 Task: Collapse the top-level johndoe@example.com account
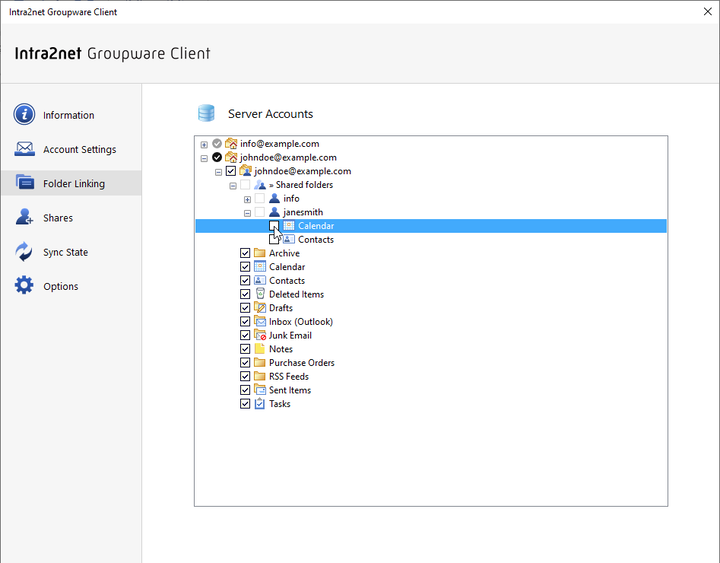pyautogui.click(x=204, y=158)
